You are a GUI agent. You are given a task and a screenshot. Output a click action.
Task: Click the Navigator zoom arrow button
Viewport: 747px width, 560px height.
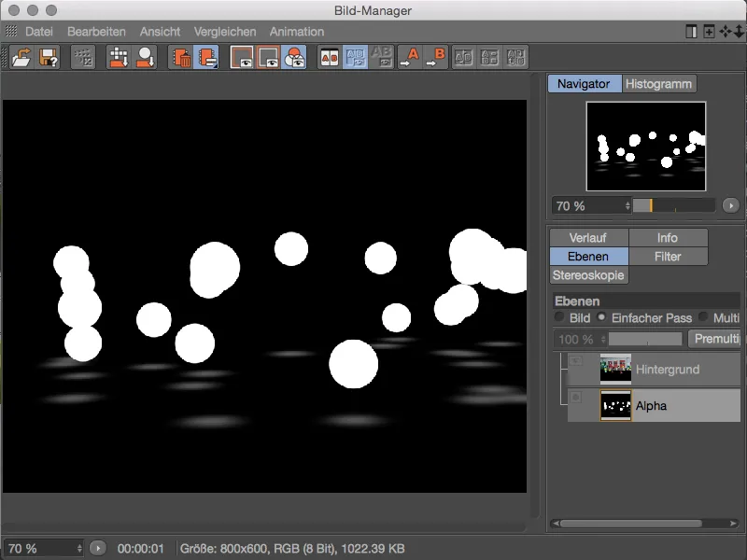pos(731,205)
